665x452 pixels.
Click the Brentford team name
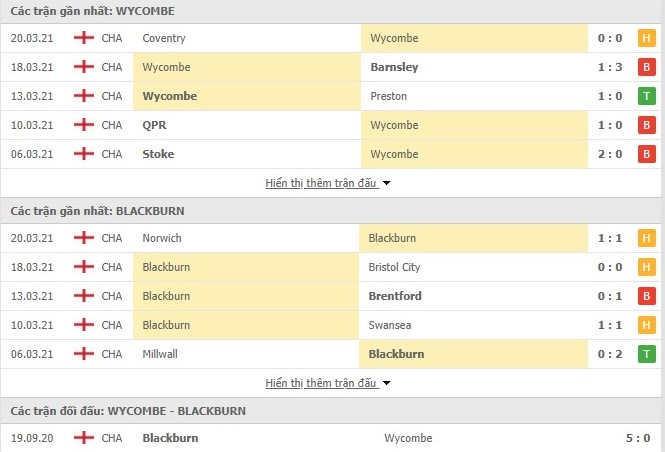click(398, 296)
